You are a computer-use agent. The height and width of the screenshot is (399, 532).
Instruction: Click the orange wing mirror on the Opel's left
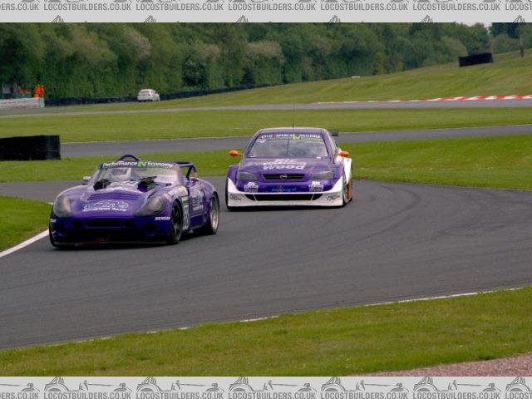235,153
